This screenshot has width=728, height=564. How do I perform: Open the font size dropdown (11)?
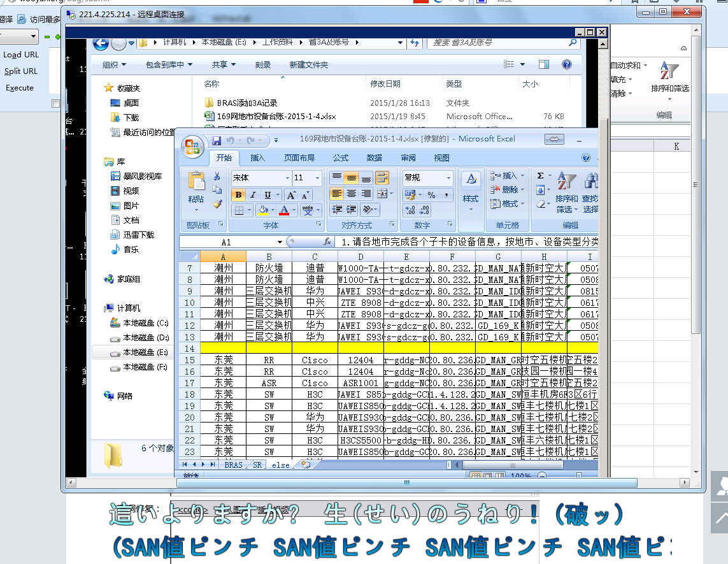[x=318, y=178]
